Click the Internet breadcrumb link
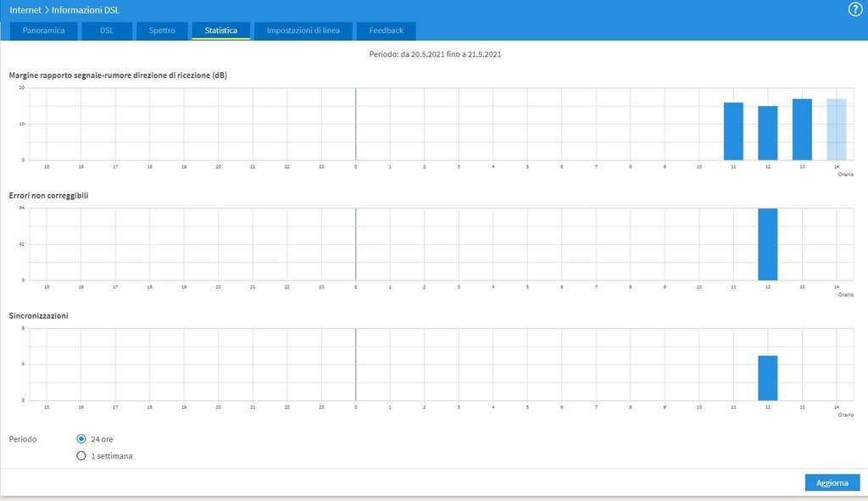The height and width of the screenshot is (501, 868). (x=25, y=10)
